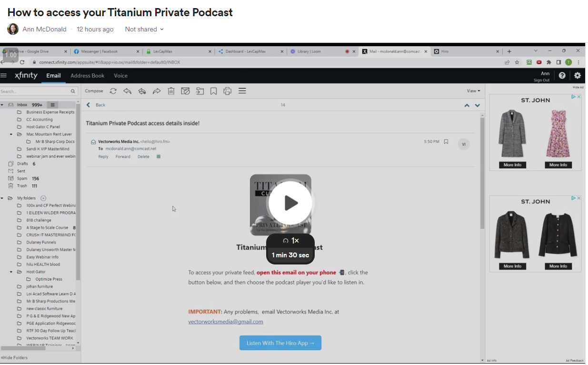Play the Loom video
Viewport: 588px width, 365px height.
(290, 203)
